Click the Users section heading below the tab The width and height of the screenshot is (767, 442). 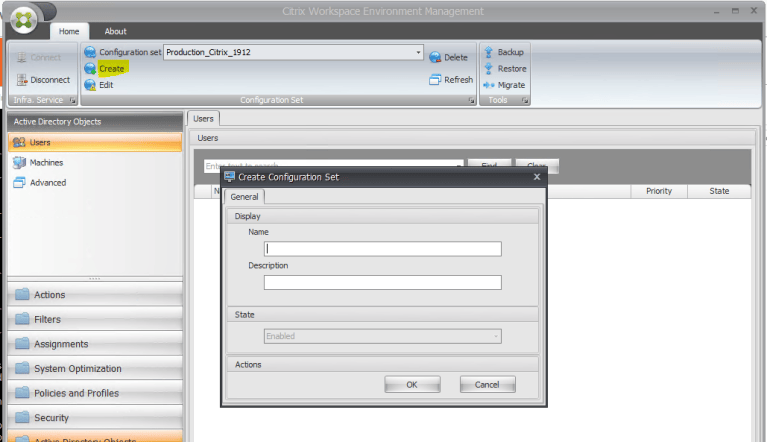point(208,138)
